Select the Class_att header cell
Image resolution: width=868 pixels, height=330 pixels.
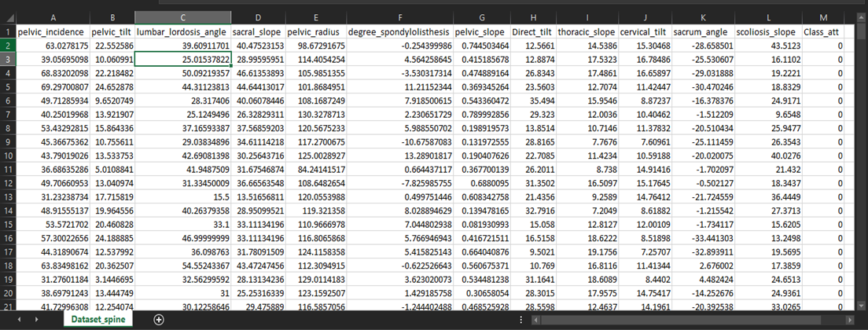coord(823,32)
